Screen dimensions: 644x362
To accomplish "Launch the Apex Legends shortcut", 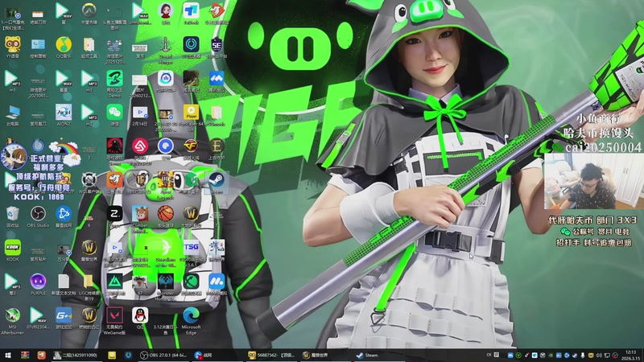I will tap(165, 186).
